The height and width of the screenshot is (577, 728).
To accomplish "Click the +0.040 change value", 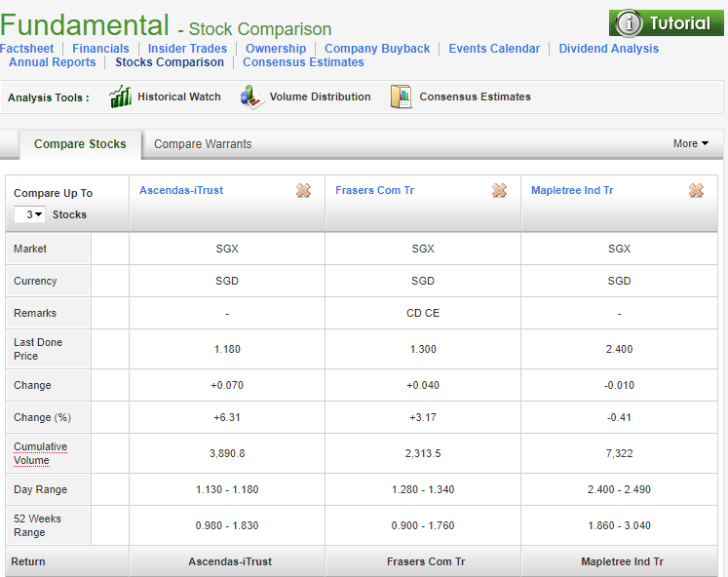I will tap(423, 385).
